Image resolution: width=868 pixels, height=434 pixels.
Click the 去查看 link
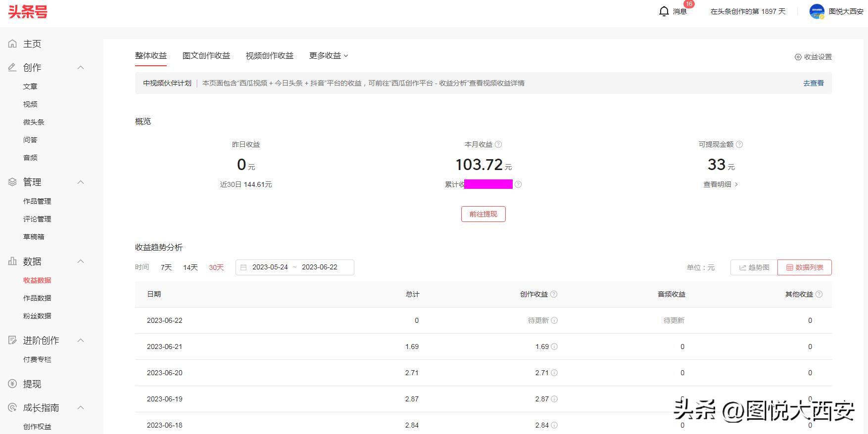pyautogui.click(x=813, y=83)
